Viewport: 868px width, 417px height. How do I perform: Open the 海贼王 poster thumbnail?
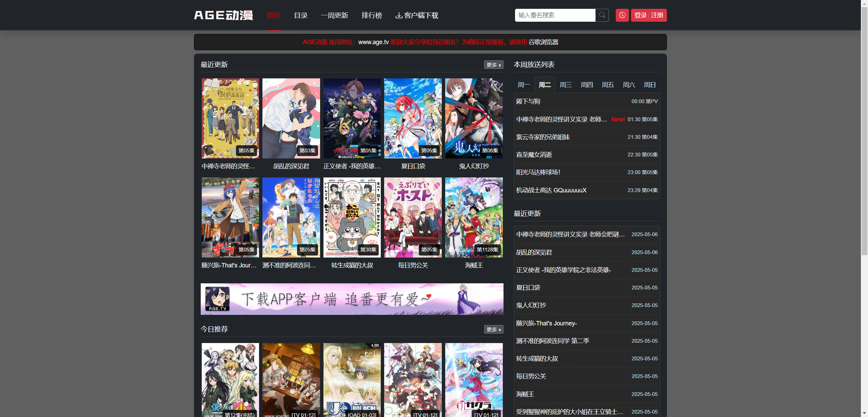[x=474, y=217]
